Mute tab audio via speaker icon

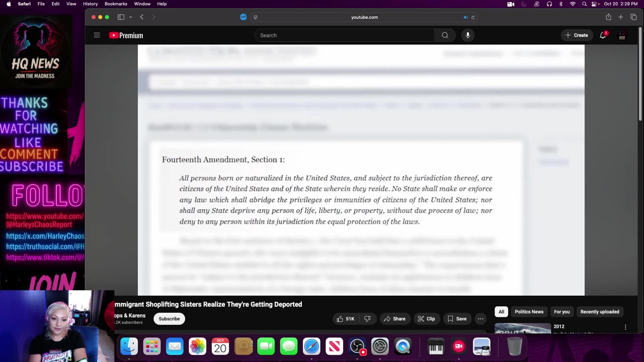[x=465, y=17]
